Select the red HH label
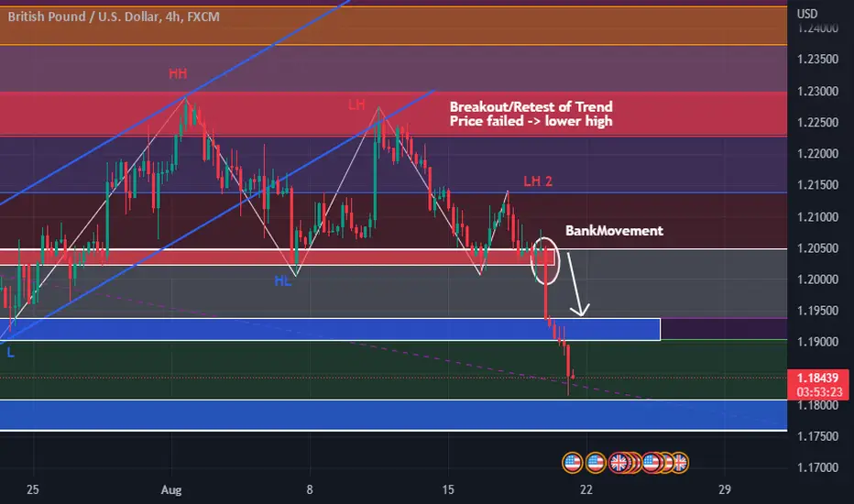Image resolution: width=854 pixels, height=504 pixels. point(178,73)
